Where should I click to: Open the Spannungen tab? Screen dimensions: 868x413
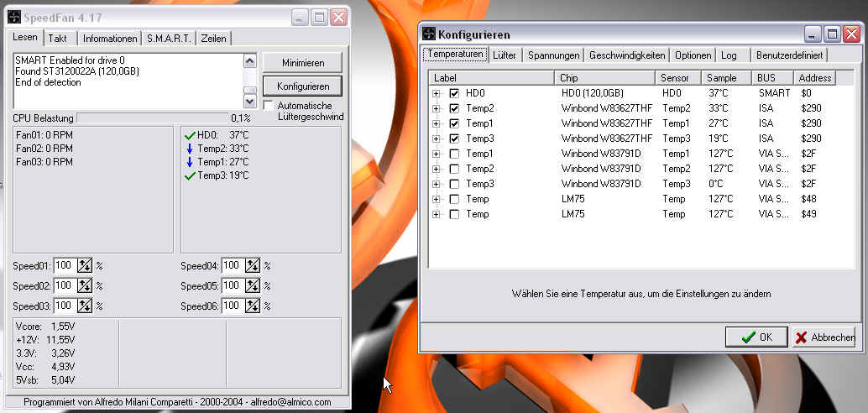[553, 55]
